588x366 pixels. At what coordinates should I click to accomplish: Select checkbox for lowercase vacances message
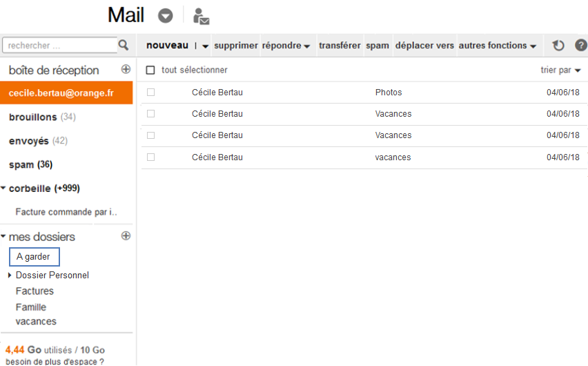click(150, 157)
